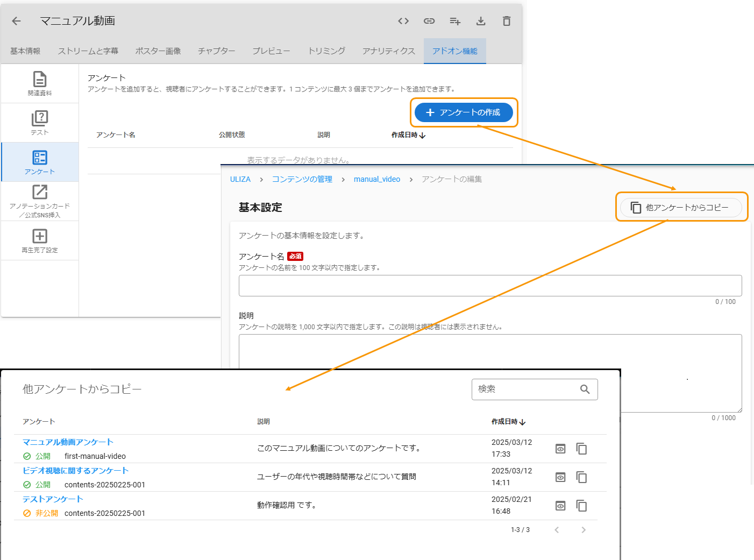Image resolution: width=754 pixels, height=560 pixels.
Task: Click the 検索 search field
Action: click(524, 389)
